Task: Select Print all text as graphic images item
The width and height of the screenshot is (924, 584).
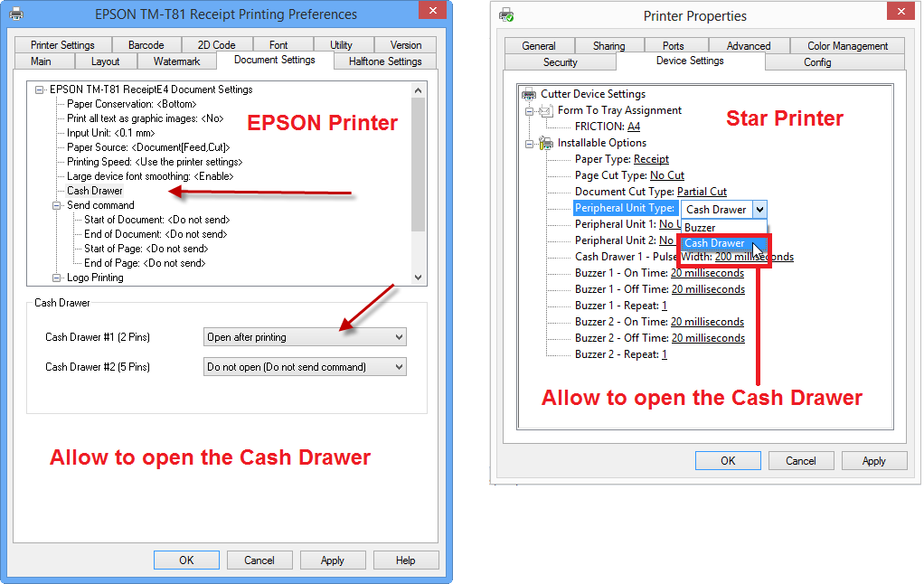Action: [x=145, y=118]
